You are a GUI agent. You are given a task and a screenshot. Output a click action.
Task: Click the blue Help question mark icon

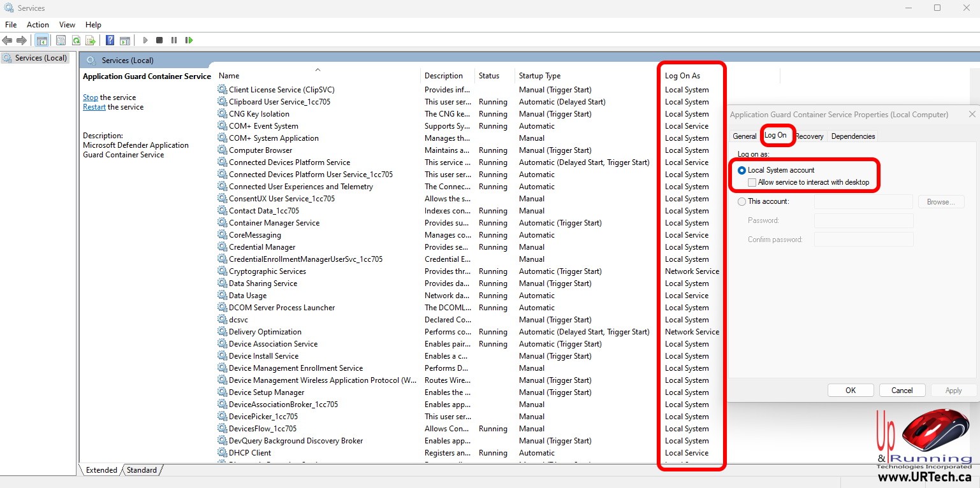pyautogui.click(x=110, y=40)
